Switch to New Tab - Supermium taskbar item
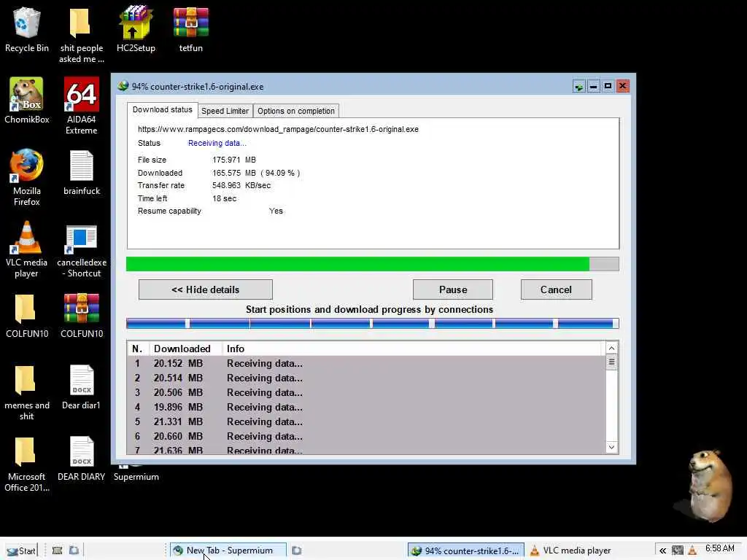747x560 pixels. coord(228,551)
